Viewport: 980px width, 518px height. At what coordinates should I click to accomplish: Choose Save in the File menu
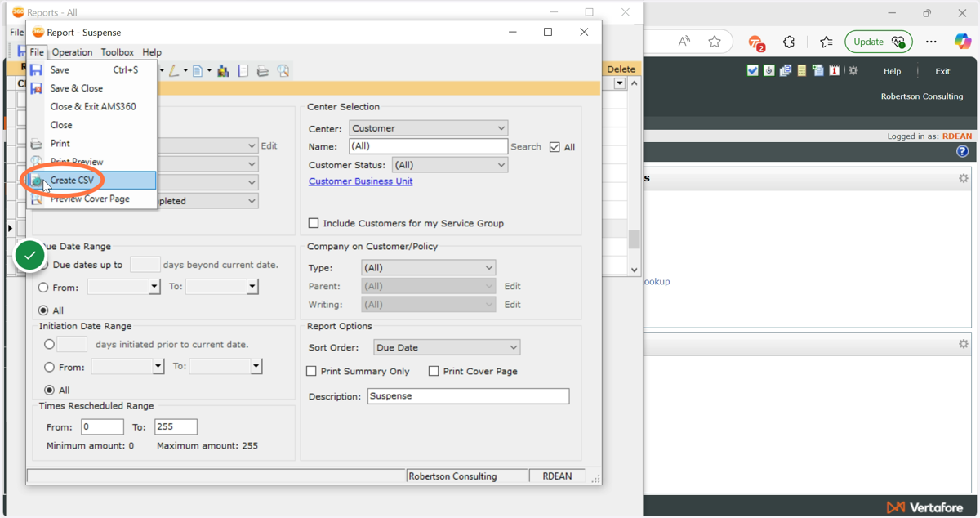(91, 70)
